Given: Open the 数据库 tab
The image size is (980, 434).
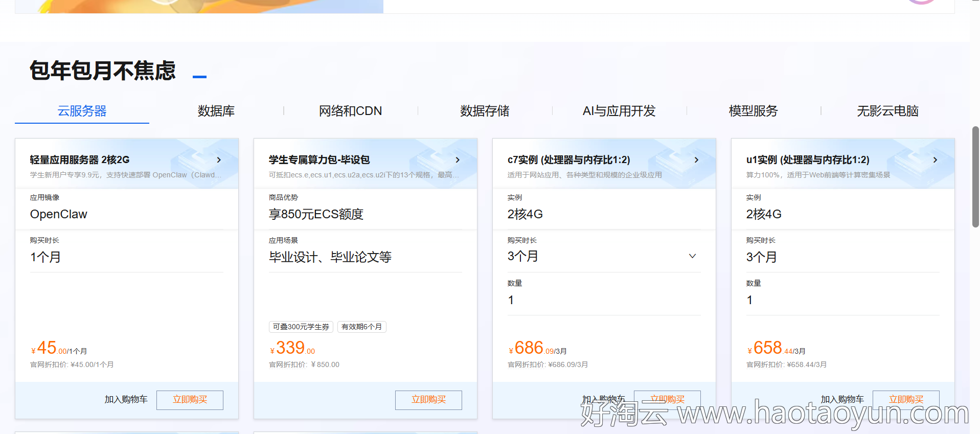Looking at the screenshot, I should coord(216,111).
